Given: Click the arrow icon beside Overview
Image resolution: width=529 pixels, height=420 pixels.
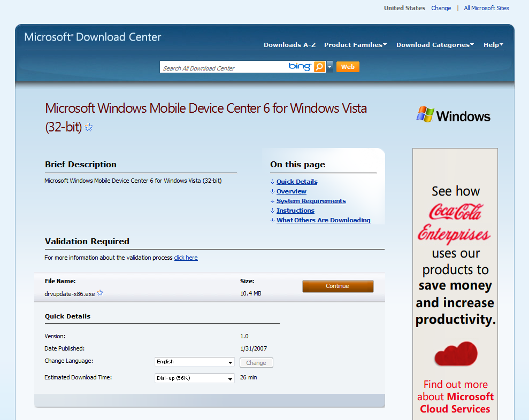Looking at the screenshot, I should click(272, 191).
